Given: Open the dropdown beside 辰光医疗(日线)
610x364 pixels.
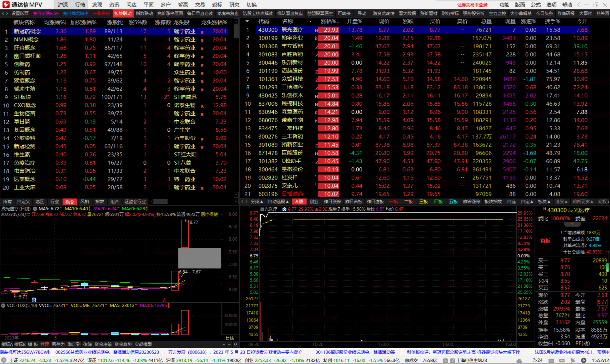Looking at the screenshot, I should (35, 209).
